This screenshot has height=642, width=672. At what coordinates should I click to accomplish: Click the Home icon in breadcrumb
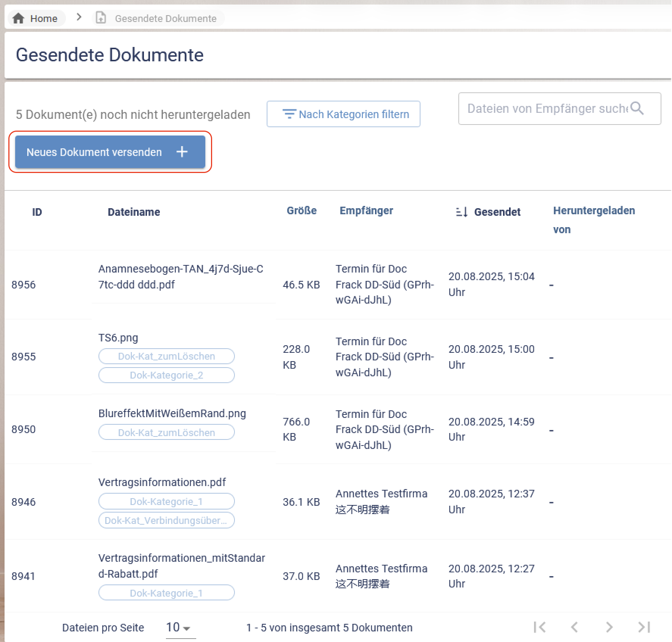(18, 18)
